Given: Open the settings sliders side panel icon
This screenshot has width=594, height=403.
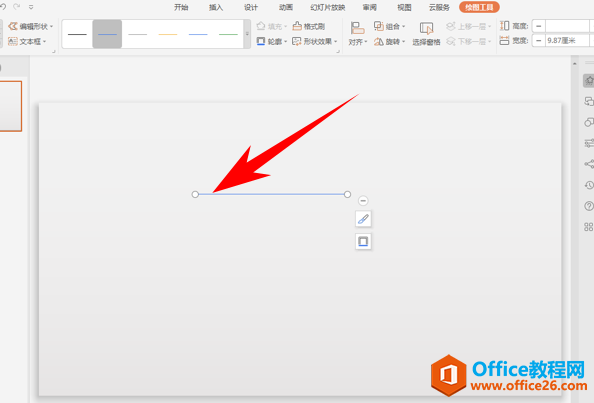Looking at the screenshot, I should tap(589, 143).
